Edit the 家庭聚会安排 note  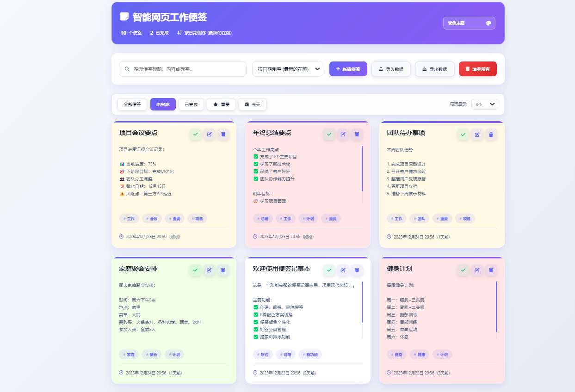point(209,270)
